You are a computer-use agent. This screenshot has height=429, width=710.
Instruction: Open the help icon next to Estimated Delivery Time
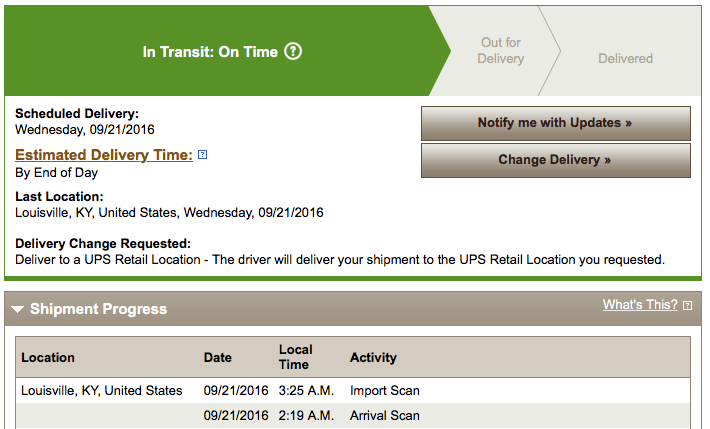[x=203, y=155]
